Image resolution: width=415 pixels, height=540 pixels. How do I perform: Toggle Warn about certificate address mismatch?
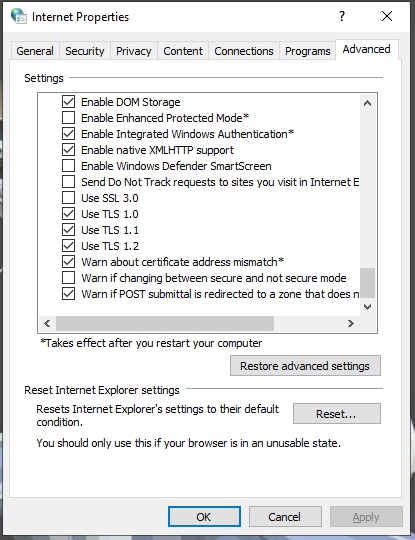coord(68,262)
